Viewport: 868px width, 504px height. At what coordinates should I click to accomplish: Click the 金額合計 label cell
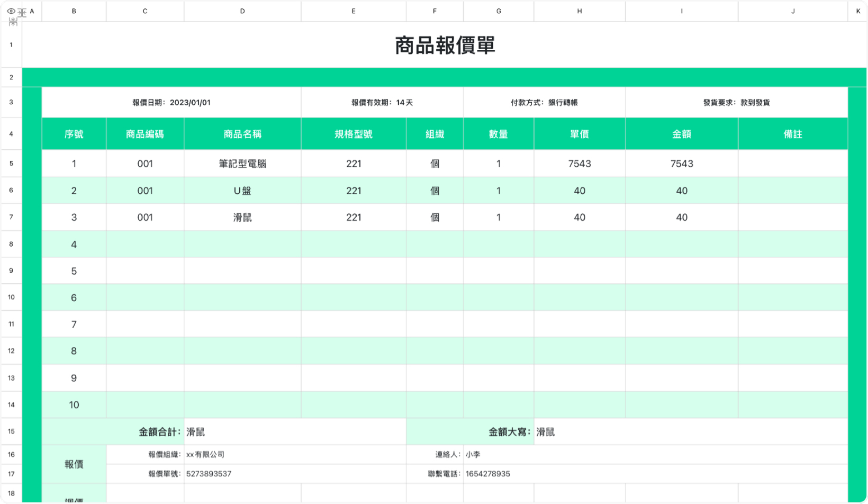pyautogui.click(x=113, y=432)
